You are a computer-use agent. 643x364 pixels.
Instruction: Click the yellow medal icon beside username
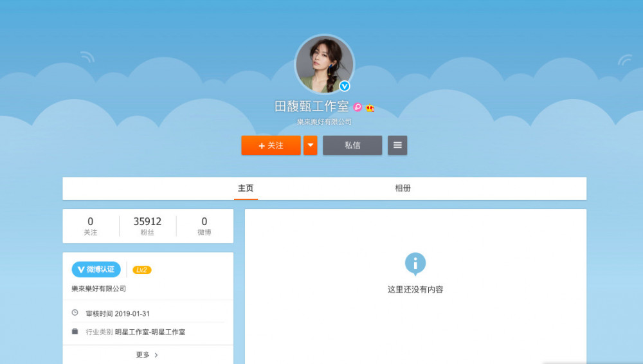(370, 107)
